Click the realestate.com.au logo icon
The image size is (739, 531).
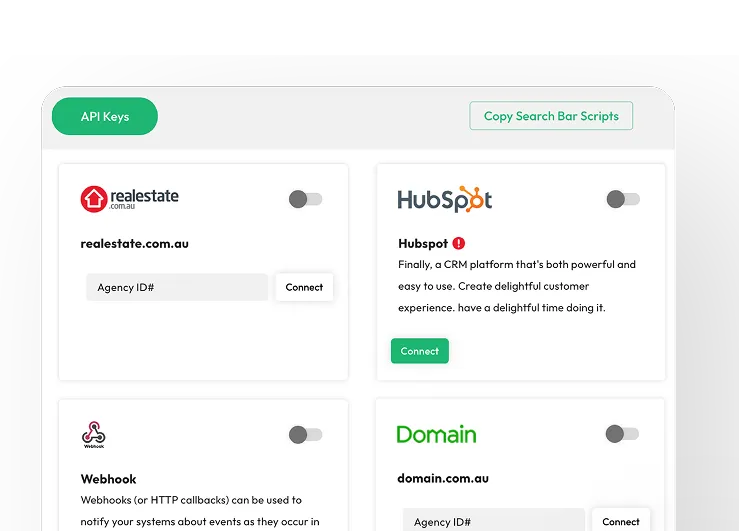click(94, 199)
